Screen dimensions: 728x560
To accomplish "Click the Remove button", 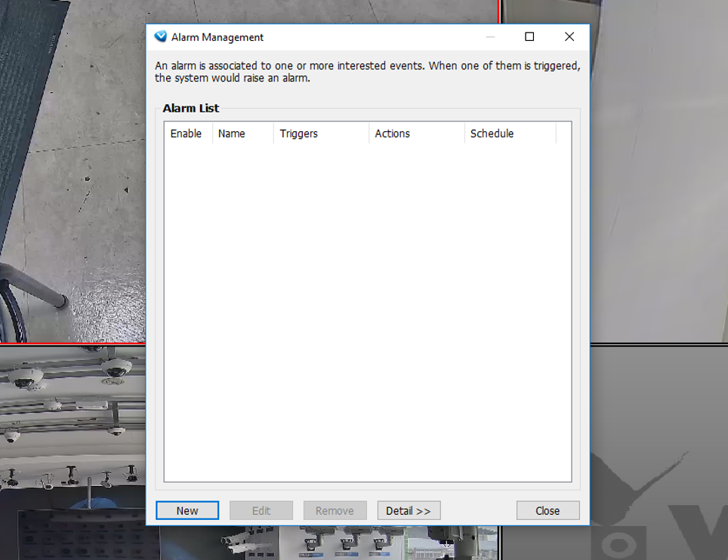I will 335,511.
